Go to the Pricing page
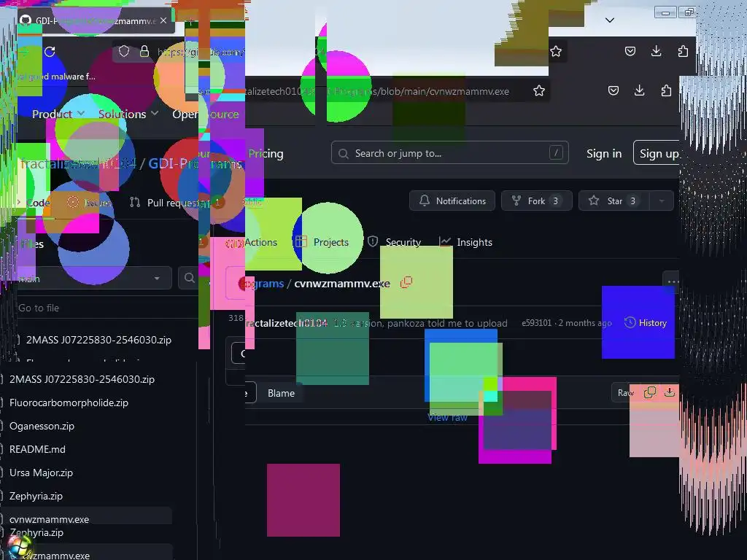The width and height of the screenshot is (747, 560). click(266, 153)
